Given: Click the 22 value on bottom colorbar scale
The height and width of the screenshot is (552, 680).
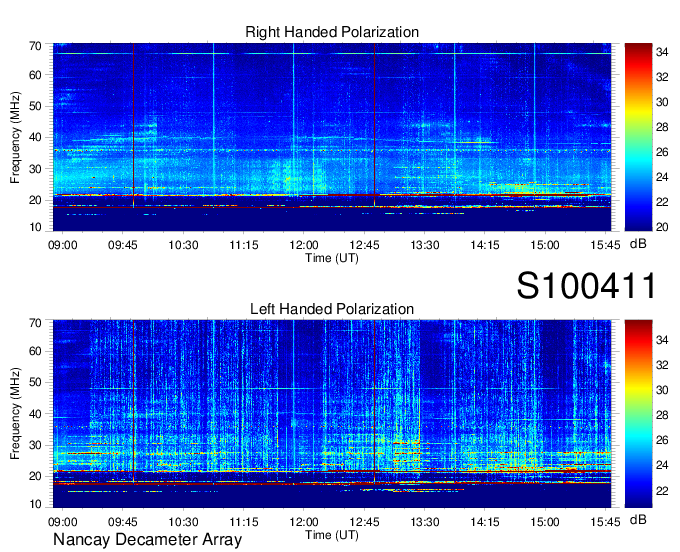Looking at the screenshot, I should (x=662, y=490).
